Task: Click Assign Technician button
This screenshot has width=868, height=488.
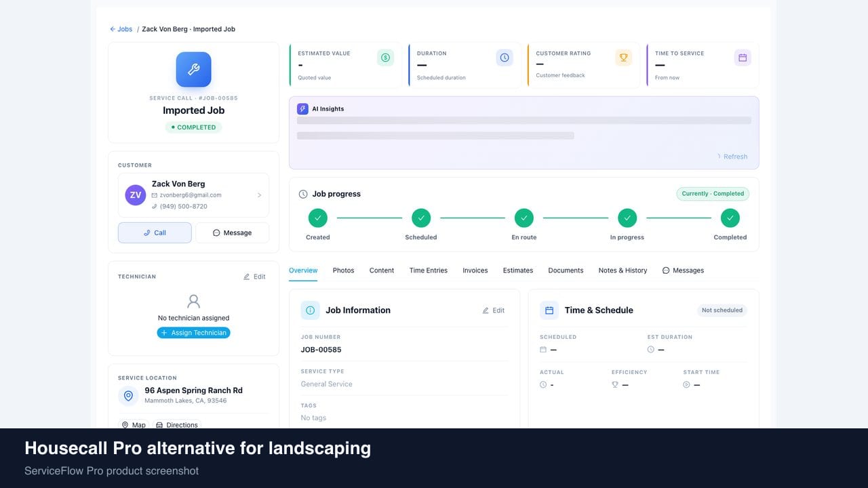Action: pos(194,333)
